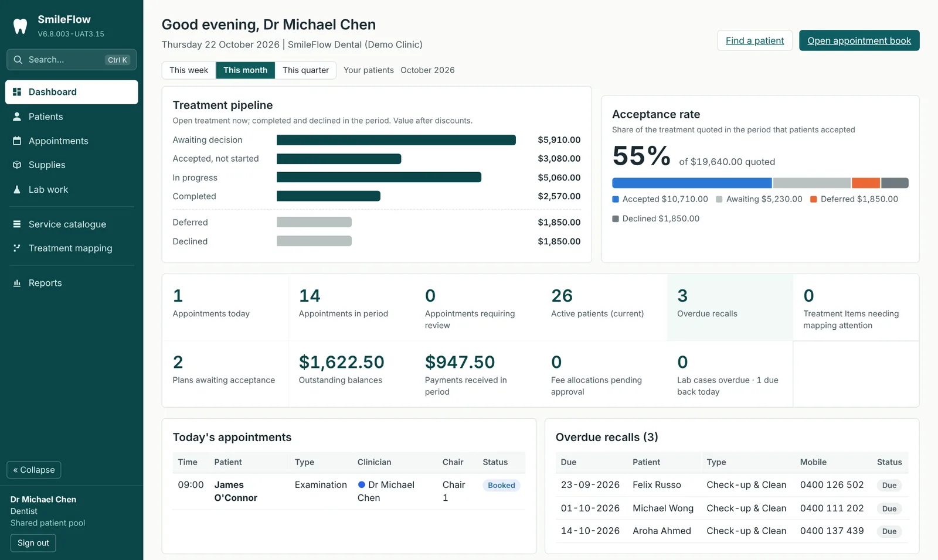This screenshot has height=560, width=938.
Task: Select the This quarter period tab
Action: 305,70
